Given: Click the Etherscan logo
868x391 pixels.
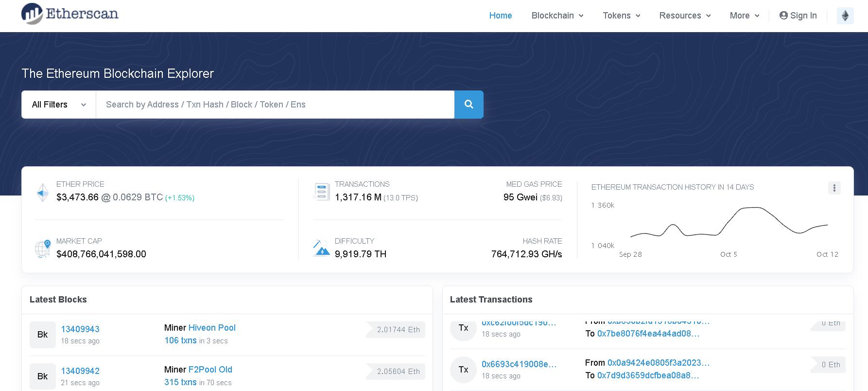Looking at the screenshot, I should click(x=70, y=14).
